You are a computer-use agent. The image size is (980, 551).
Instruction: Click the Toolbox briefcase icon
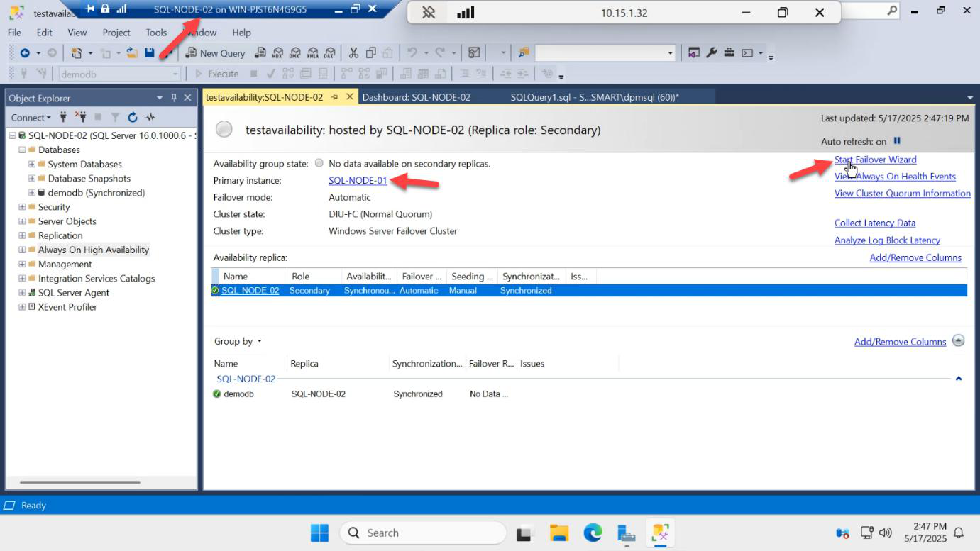729,53
